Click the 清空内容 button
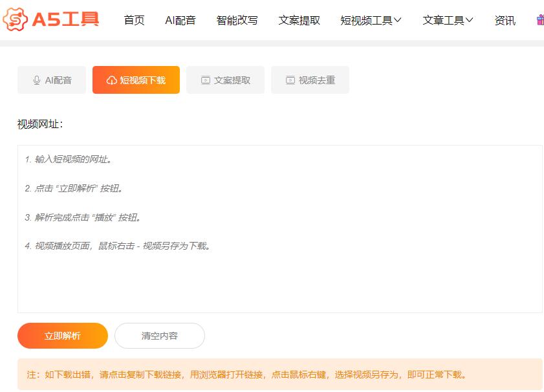This screenshot has height=392, width=544. (160, 336)
